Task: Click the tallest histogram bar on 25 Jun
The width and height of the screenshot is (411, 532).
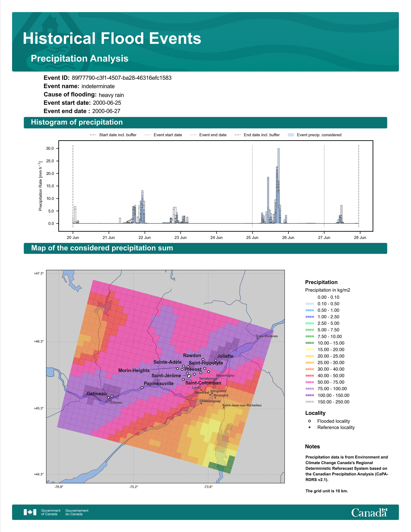Action: pyautogui.click(x=279, y=186)
